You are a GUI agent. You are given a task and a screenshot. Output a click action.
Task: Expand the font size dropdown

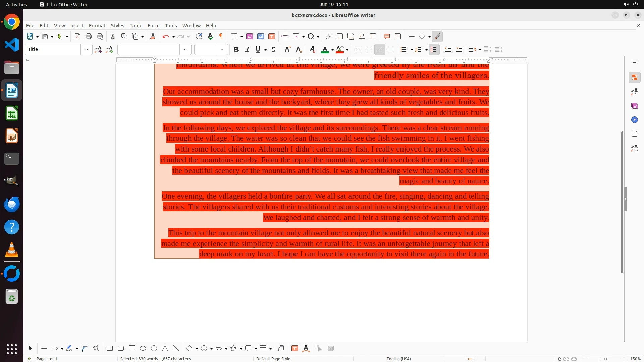pyautogui.click(x=222, y=50)
